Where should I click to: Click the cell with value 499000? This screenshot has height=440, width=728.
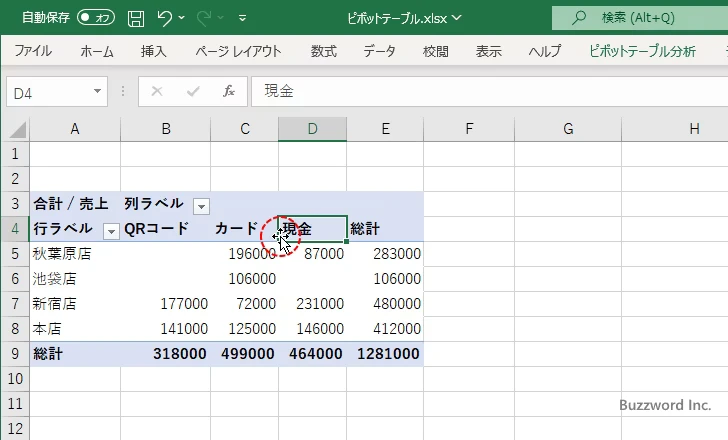[245, 354]
